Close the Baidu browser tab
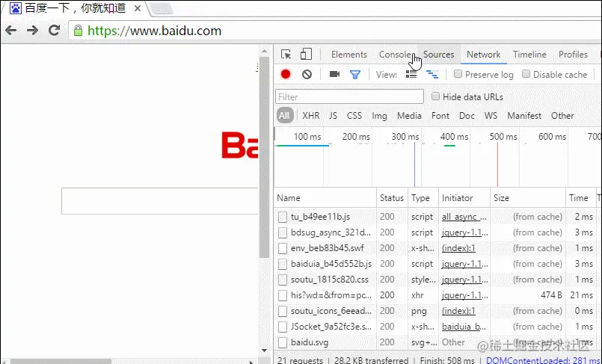Viewport: 602px width, 364px height. point(137,8)
